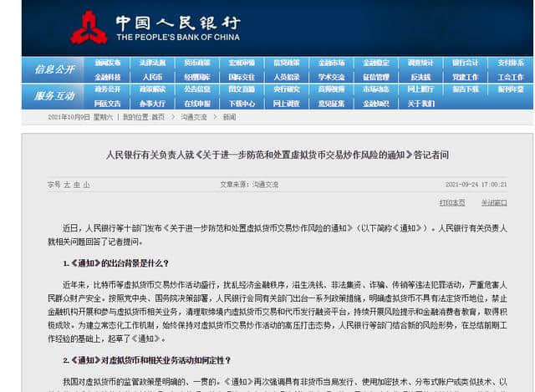
Task: Set font size to small (小)
Action: pos(87,185)
